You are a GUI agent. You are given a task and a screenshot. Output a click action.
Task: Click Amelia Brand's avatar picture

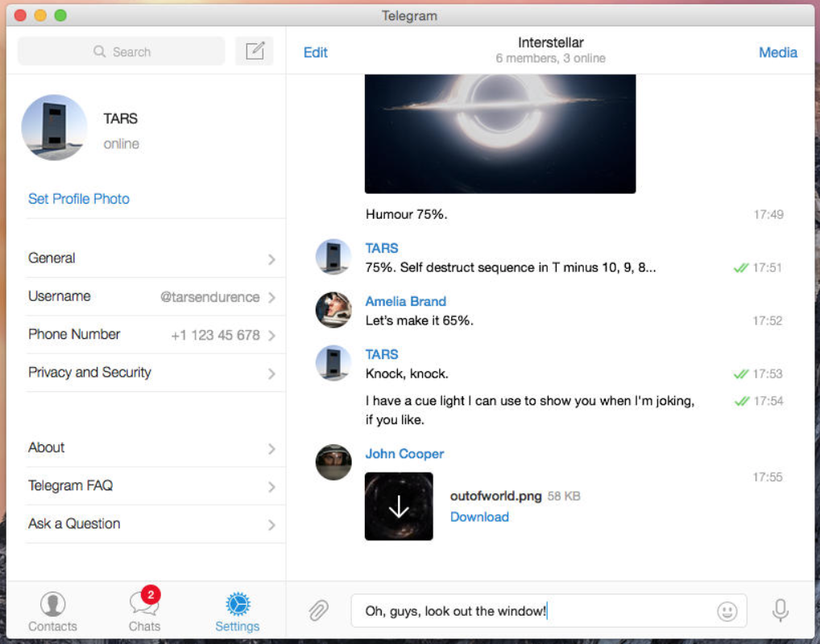(333, 310)
